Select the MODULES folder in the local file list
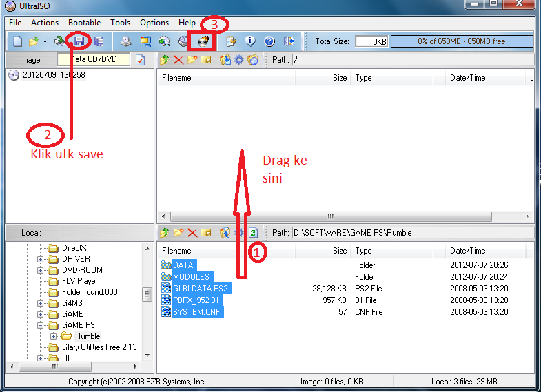The image size is (541, 392). coord(191,277)
